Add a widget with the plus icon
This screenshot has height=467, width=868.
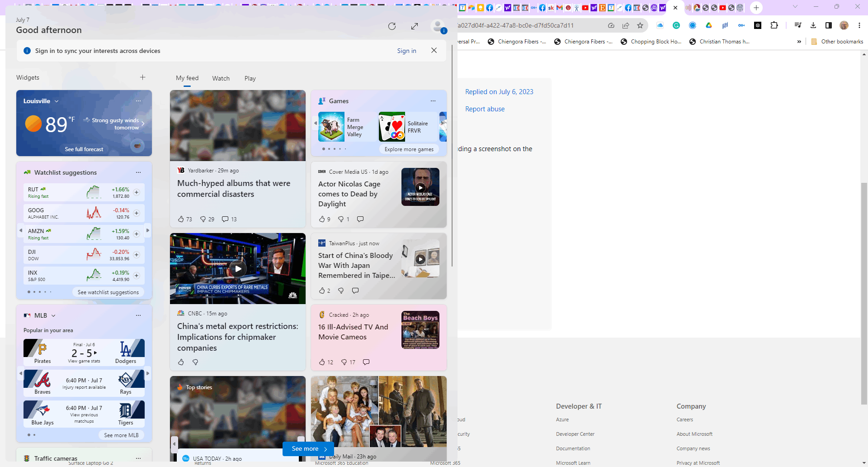pos(142,77)
